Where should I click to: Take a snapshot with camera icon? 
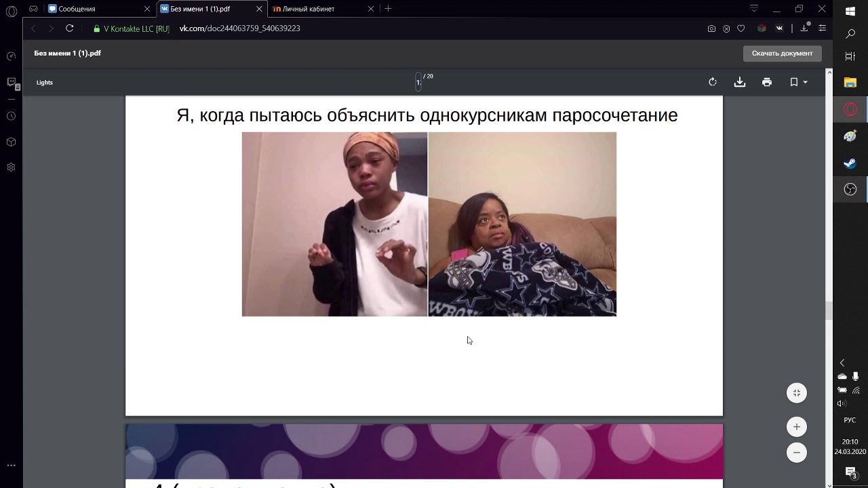[x=711, y=28]
